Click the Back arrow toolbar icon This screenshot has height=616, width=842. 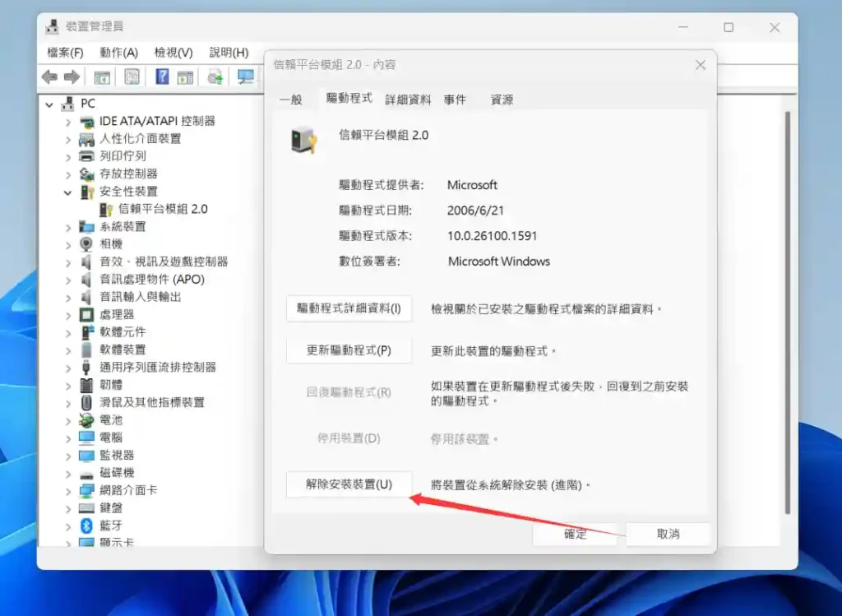click(x=49, y=76)
